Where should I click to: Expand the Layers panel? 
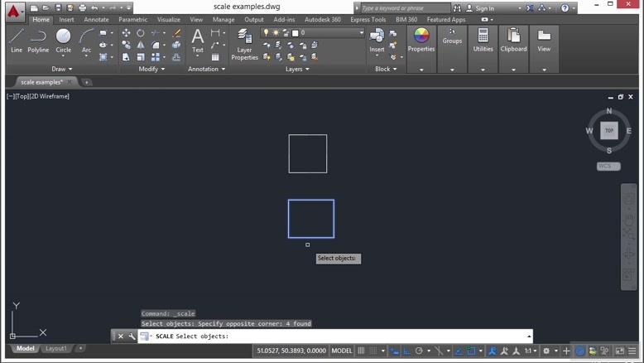point(297,69)
